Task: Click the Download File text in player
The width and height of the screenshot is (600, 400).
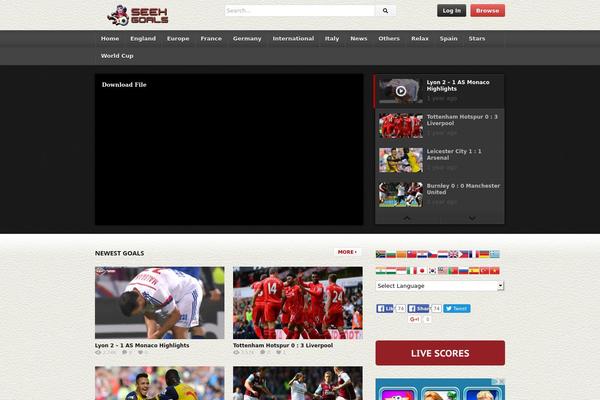Action: [124, 85]
